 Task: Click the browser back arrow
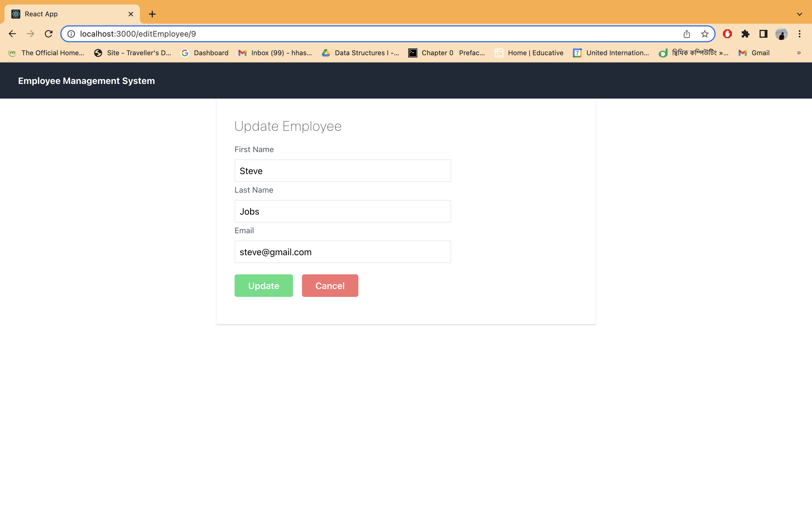click(12, 34)
